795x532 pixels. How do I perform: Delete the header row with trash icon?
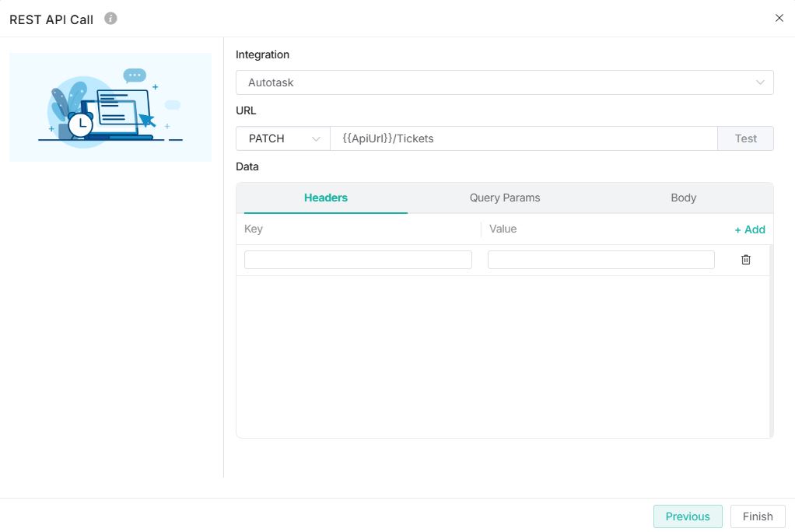tap(745, 260)
